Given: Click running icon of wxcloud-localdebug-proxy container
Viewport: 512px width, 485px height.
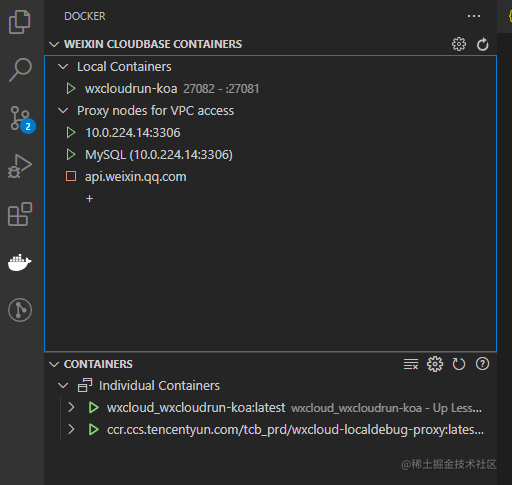Looking at the screenshot, I should click(94, 429).
